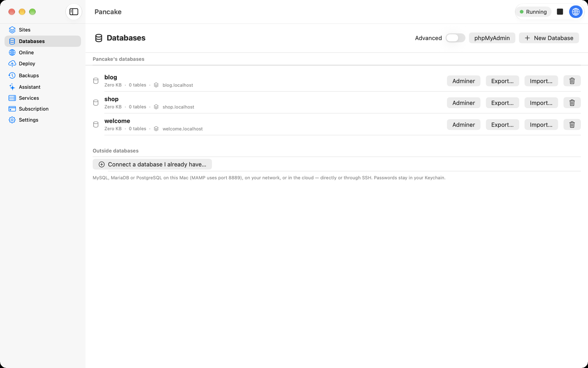Click the welcome database name
The height and width of the screenshot is (368, 588).
(117, 121)
